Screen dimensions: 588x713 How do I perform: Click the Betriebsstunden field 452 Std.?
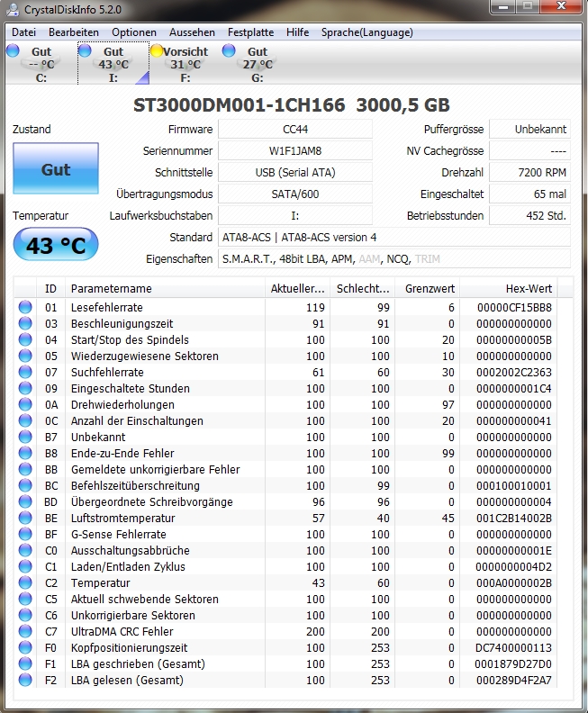click(x=529, y=215)
